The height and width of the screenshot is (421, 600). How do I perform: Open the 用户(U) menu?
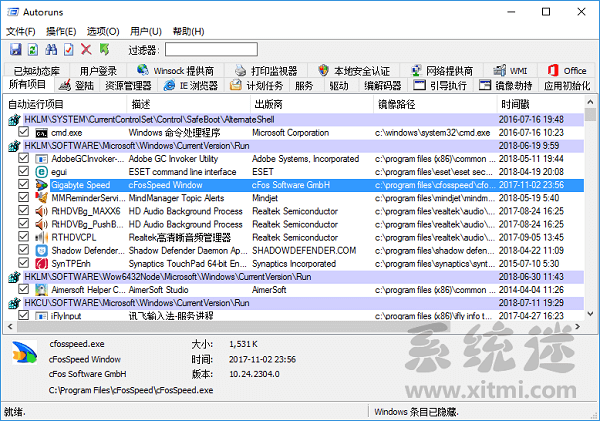click(x=146, y=31)
